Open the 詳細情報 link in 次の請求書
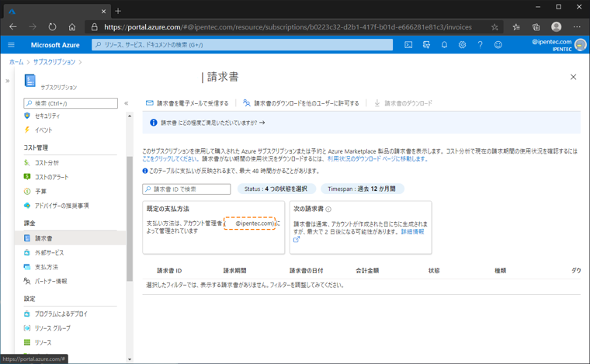Viewport: 590px width, 364px height. [412, 231]
